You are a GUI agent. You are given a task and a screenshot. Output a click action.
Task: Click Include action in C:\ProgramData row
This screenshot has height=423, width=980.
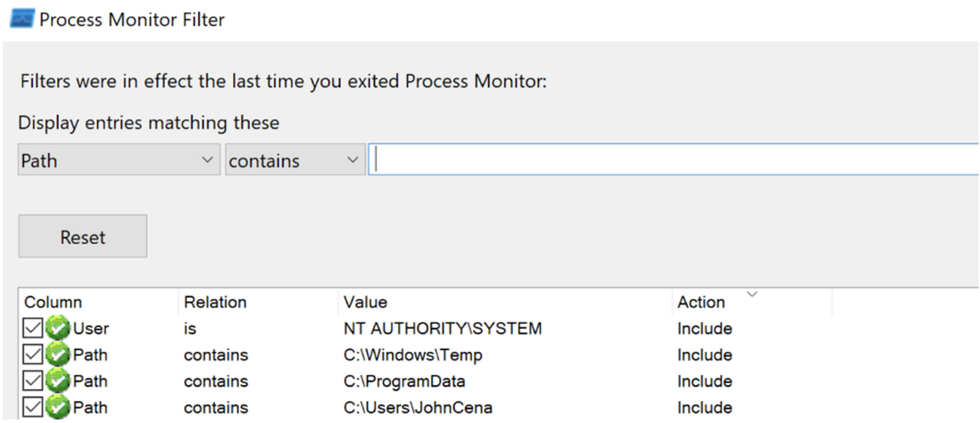(x=705, y=382)
